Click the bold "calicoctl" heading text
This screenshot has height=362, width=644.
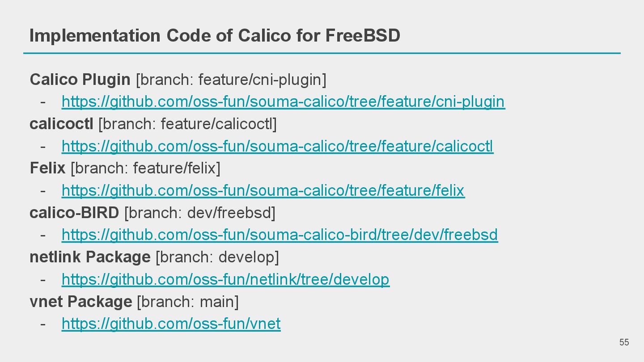61,124
